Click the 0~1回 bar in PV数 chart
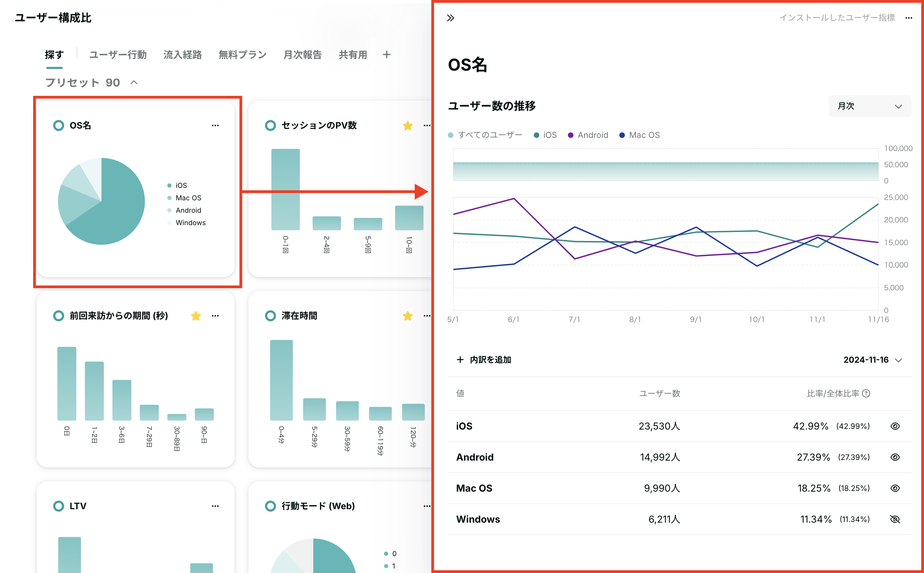This screenshot has height=573, width=924. tap(285, 190)
